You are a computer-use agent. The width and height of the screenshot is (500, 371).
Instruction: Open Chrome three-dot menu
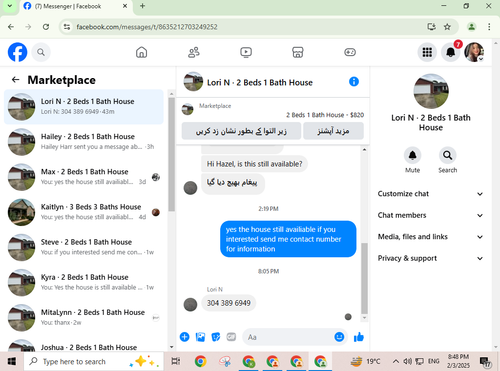(489, 27)
